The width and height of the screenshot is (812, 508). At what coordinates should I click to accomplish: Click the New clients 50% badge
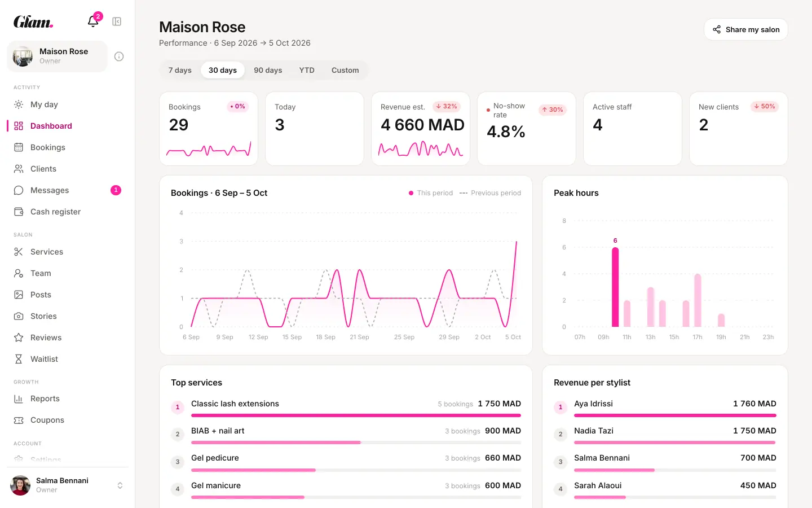click(x=765, y=106)
